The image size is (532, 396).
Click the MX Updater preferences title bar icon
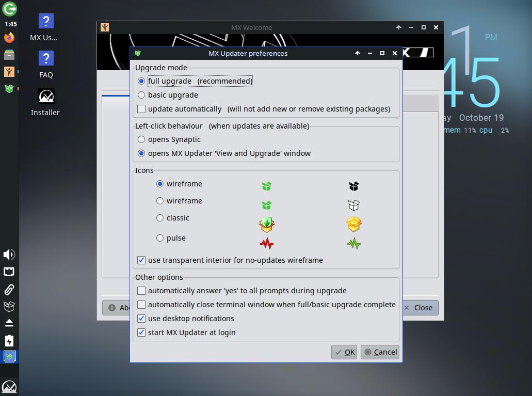click(x=137, y=53)
